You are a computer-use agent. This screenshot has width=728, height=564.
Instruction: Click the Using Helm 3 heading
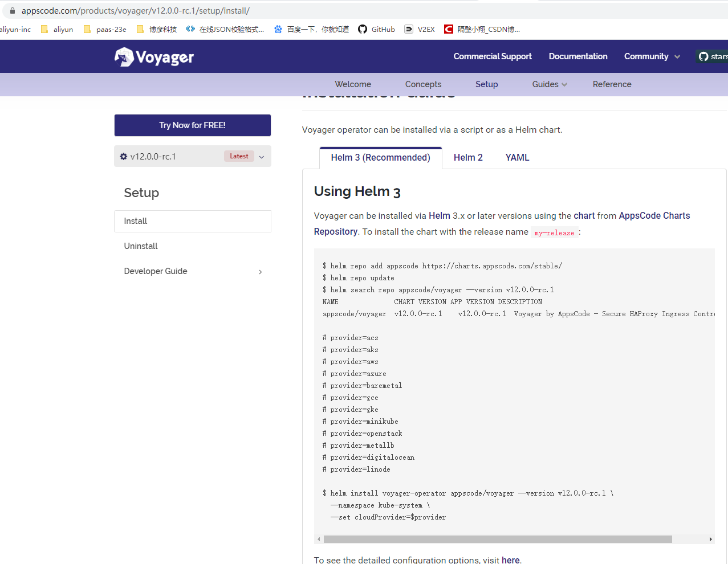[357, 191]
